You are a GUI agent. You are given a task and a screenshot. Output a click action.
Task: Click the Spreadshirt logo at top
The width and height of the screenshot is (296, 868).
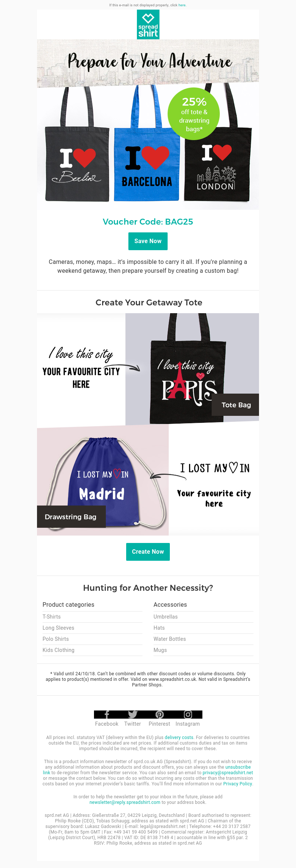point(148,24)
